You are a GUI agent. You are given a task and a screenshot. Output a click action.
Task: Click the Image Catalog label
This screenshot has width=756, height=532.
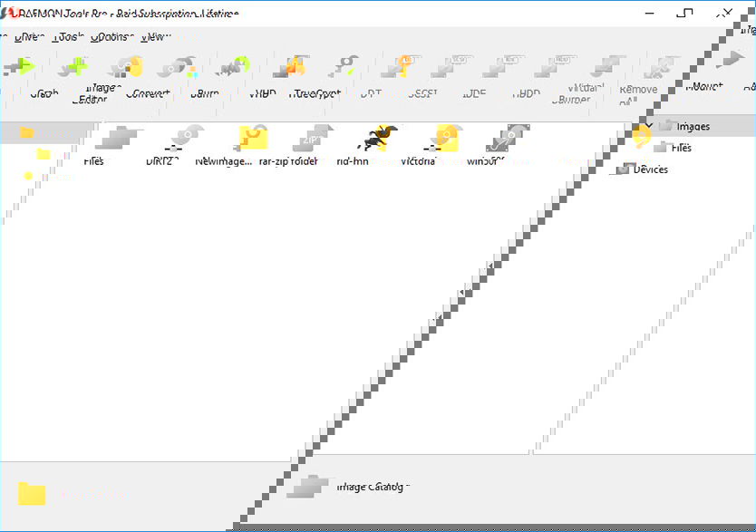pyautogui.click(x=373, y=487)
